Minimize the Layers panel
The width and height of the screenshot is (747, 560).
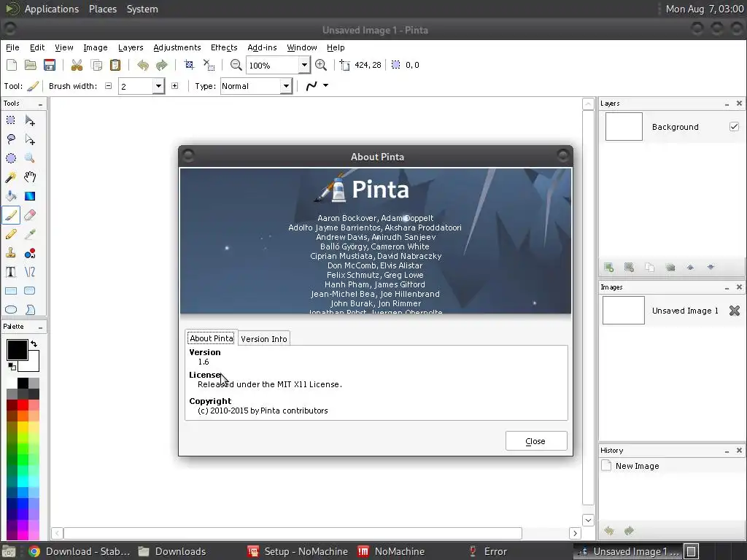[727, 104]
